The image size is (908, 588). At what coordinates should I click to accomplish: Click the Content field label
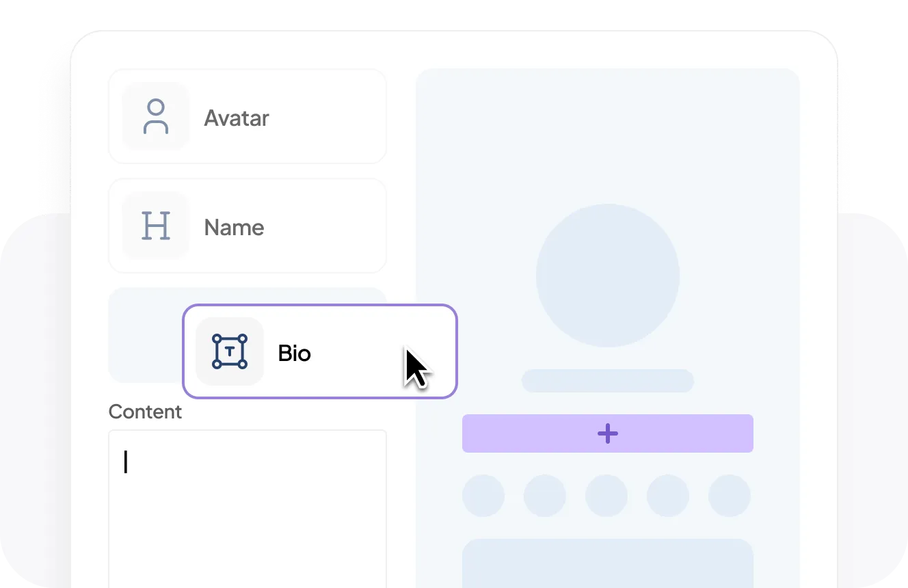pyautogui.click(x=145, y=412)
